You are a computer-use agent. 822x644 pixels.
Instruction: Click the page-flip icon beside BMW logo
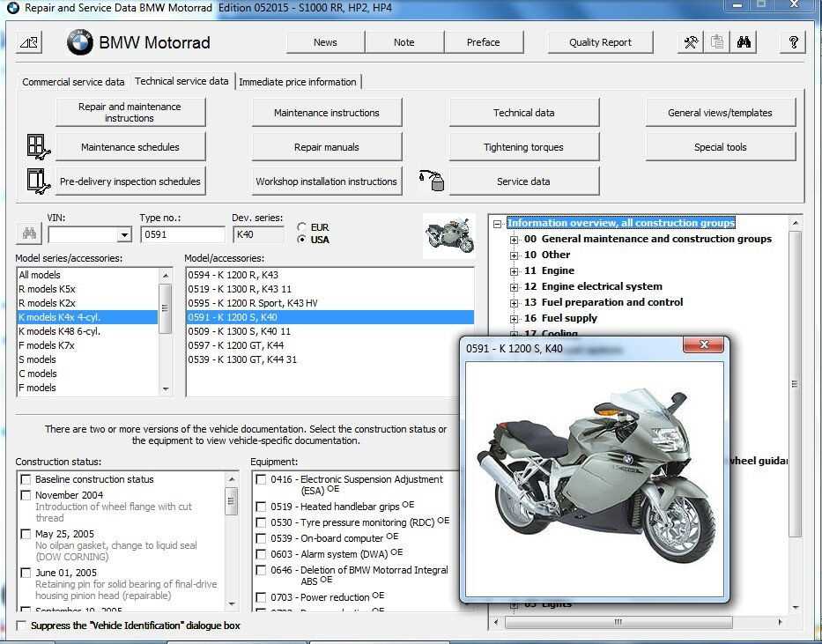[x=29, y=42]
